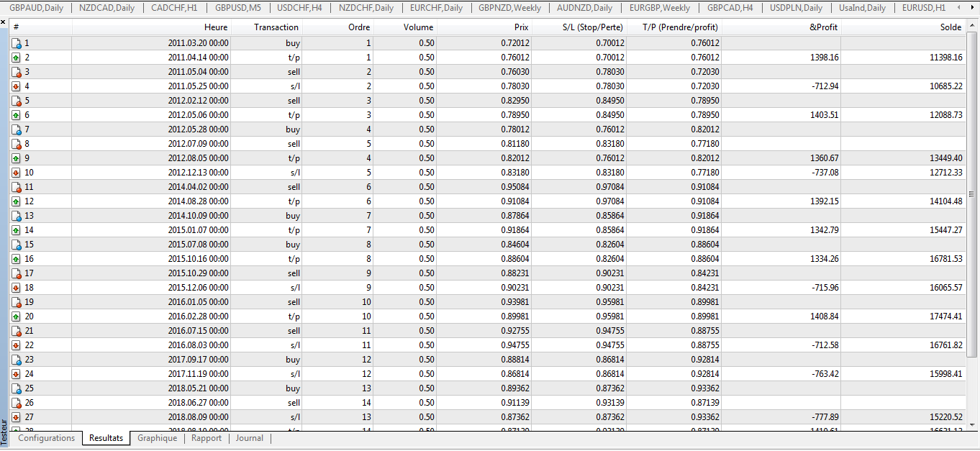This screenshot has width=980, height=451.
Task: Click the green take-profit icon on row 2
Action: click(16, 58)
